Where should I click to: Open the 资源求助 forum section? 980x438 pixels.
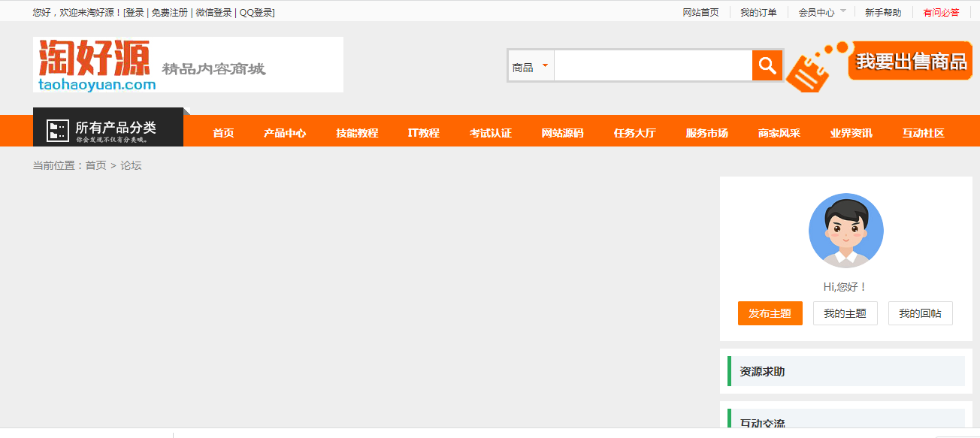762,371
